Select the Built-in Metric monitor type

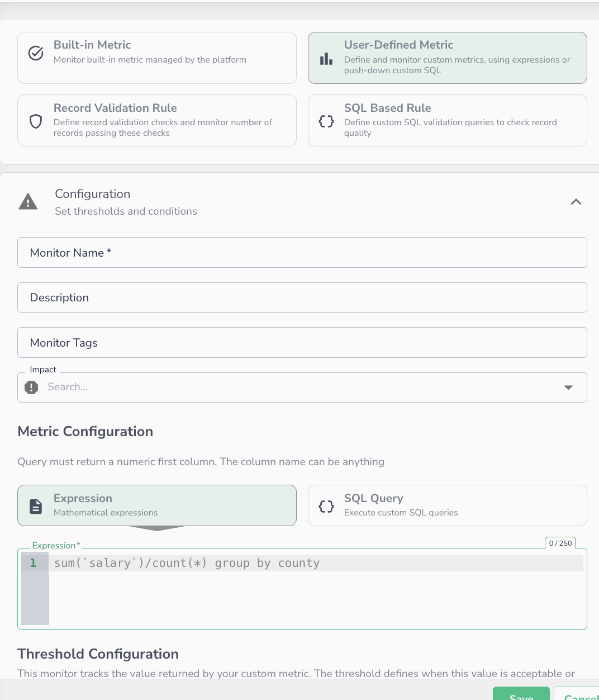tap(157, 58)
